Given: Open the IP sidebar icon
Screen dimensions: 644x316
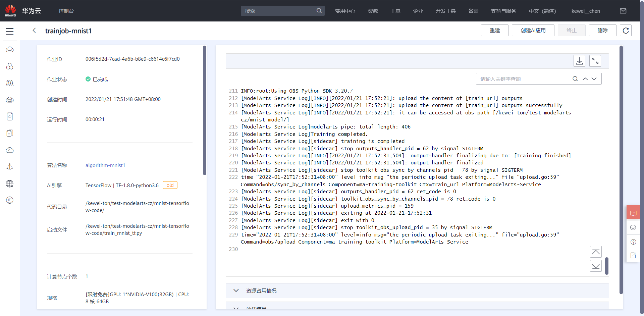Looking at the screenshot, I should coord(10,200).
